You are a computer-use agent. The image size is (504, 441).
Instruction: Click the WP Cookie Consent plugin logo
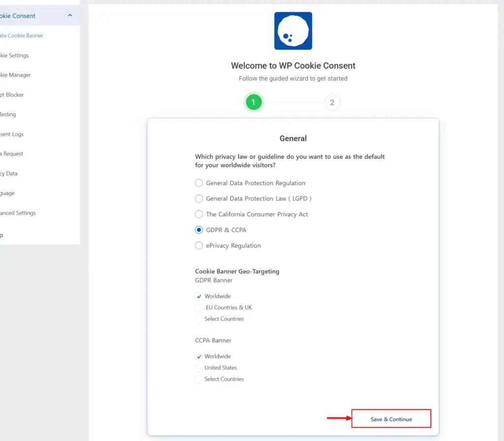coord(293,31)
